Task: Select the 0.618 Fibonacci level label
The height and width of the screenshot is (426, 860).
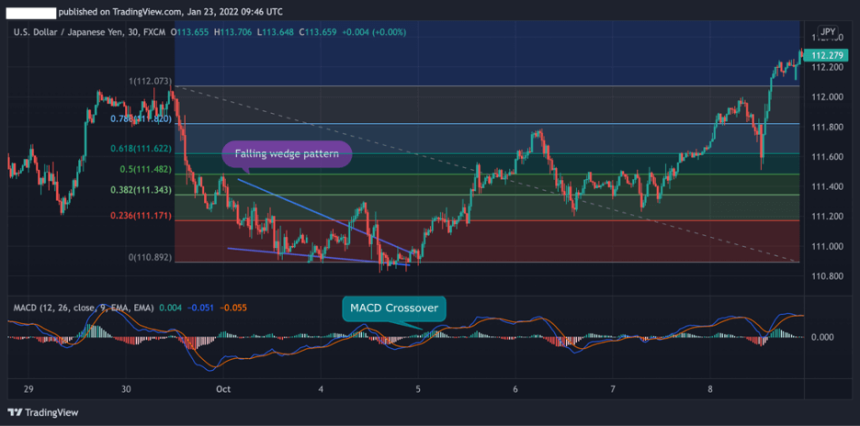Action: pyautogui.click(x=141, y=147)
